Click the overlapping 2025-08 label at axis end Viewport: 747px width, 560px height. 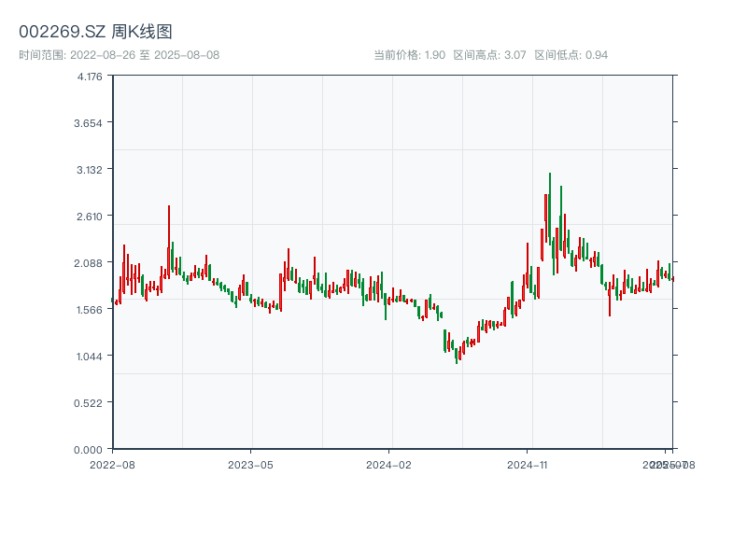pyautogui.click(x=670, y=464)
